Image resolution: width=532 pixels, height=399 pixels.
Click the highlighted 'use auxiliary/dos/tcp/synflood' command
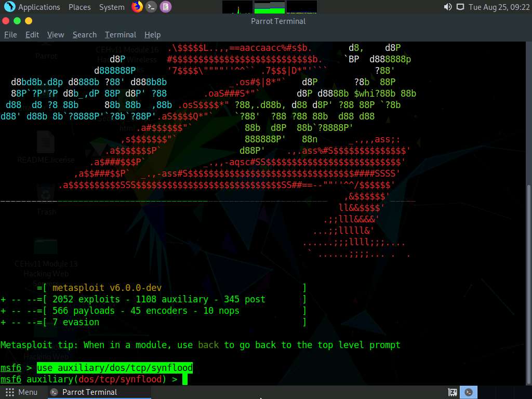tap(115, 368)
